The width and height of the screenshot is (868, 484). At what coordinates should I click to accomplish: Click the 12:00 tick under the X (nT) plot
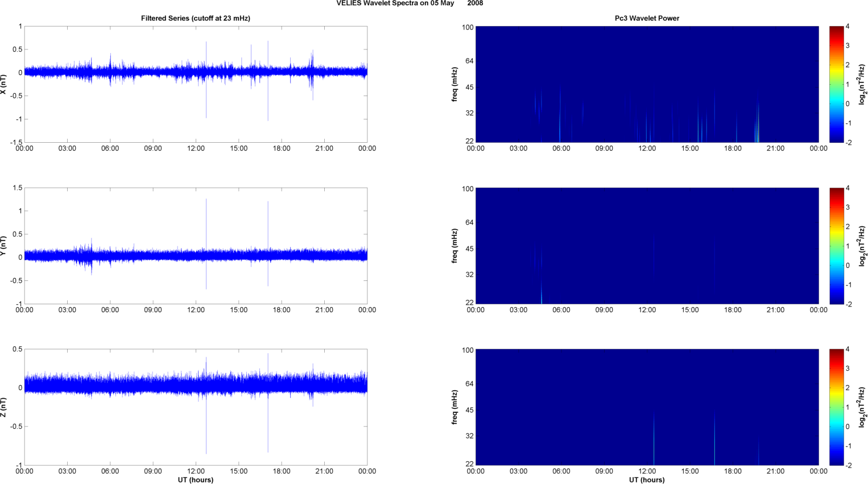[x=196, y=148]
